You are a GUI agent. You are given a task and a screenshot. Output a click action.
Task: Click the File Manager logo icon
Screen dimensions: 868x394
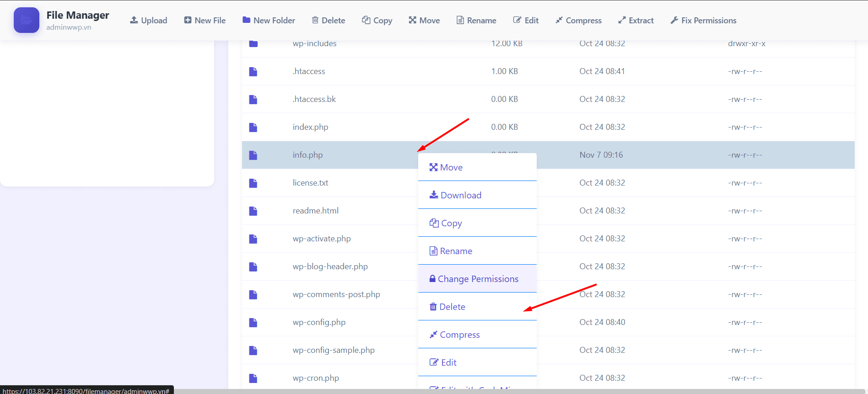point(26,20)
